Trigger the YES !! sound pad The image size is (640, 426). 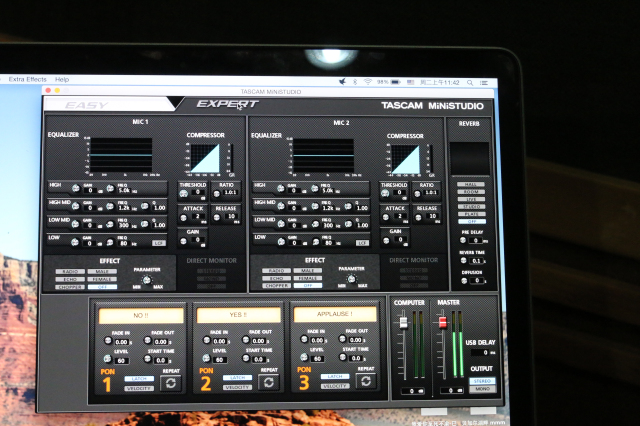pyautogui.click(x=238, y=315)
